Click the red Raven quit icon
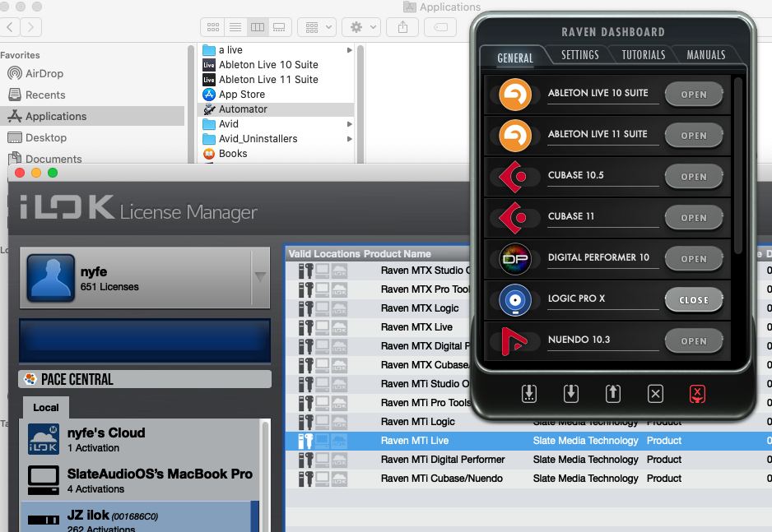772x532 pixels. 697,394
